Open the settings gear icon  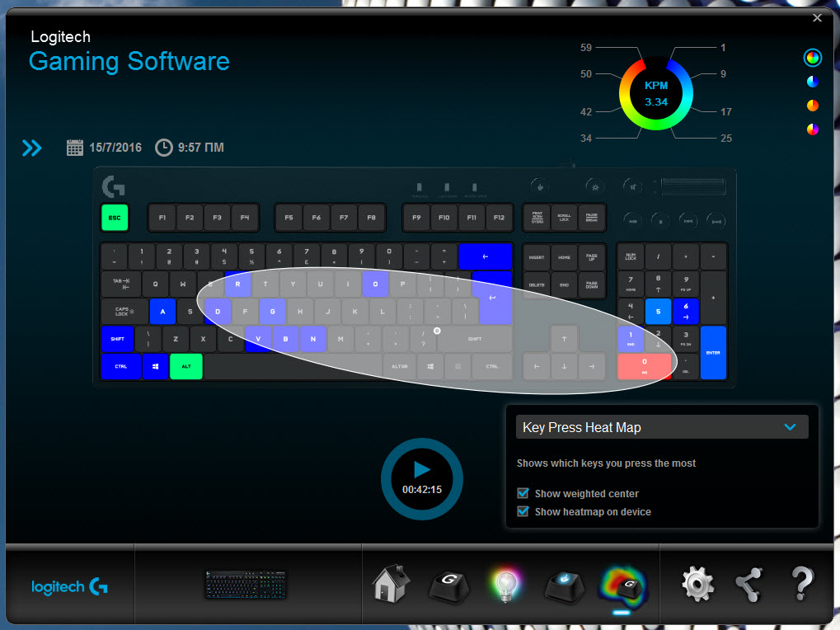click(x=697, y=584)
